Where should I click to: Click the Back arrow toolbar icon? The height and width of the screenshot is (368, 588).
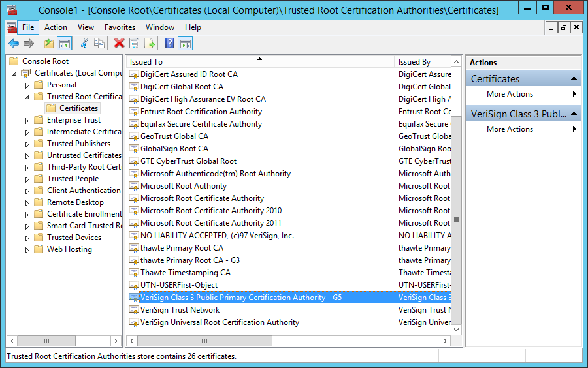pos(14,44)
